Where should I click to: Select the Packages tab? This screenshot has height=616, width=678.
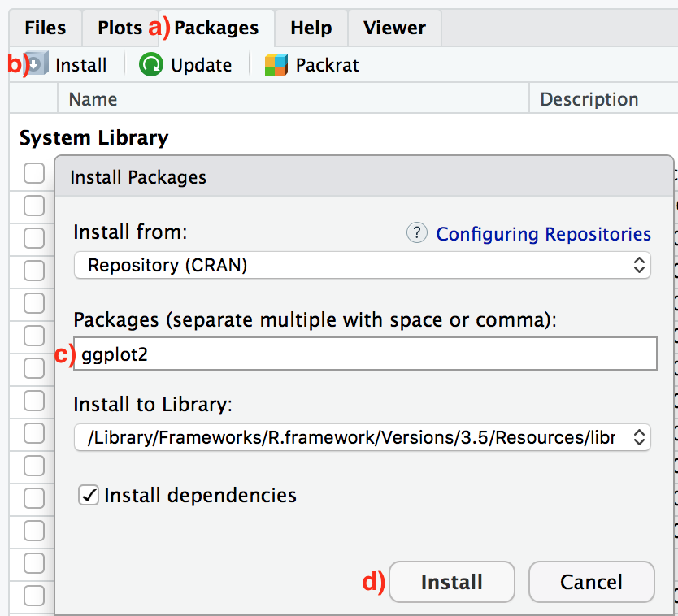point(216,28)
